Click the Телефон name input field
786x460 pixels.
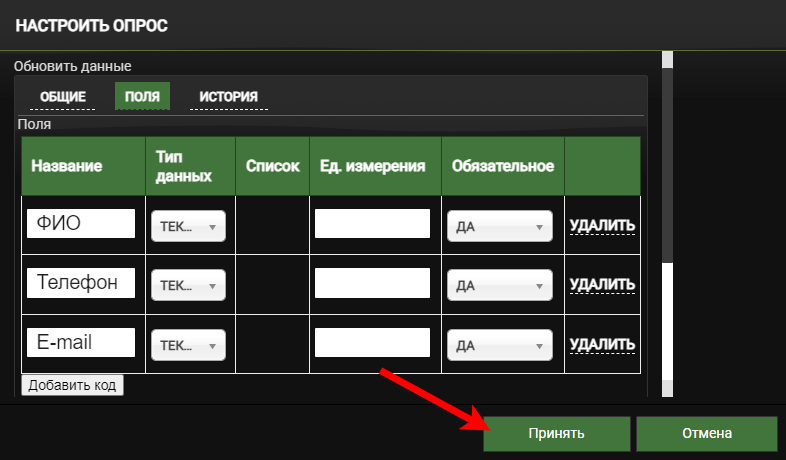coord(81,284)
